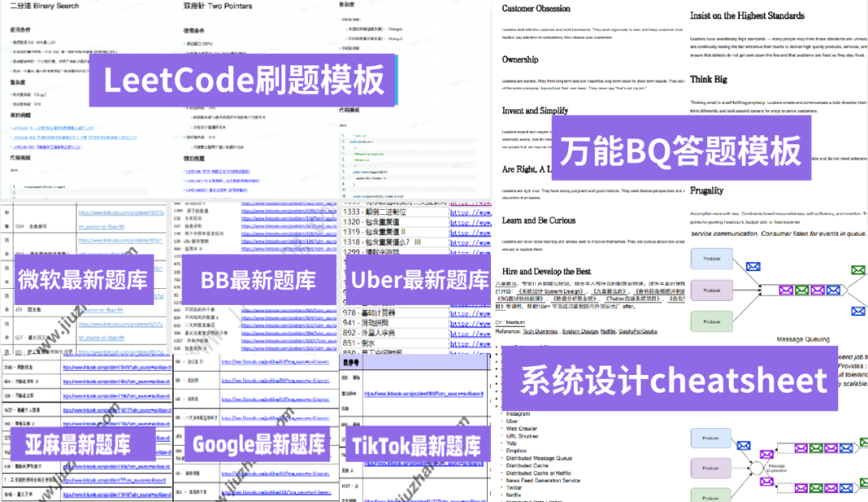Click the Distributed Message Queue list item
The image size is (868, 502).
(538, 459)
